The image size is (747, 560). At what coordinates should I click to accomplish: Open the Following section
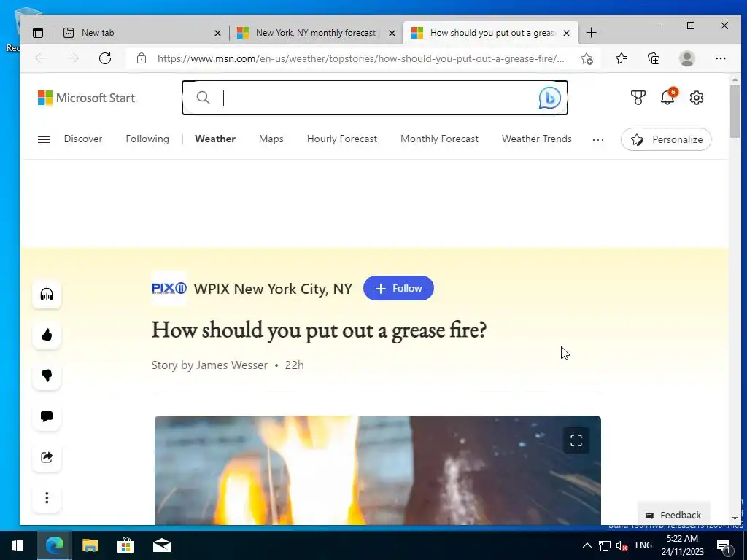[147, 139]
